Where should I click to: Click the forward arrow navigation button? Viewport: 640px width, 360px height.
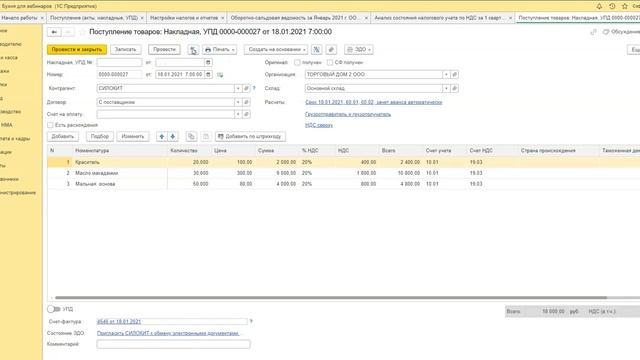pos(68,32)
